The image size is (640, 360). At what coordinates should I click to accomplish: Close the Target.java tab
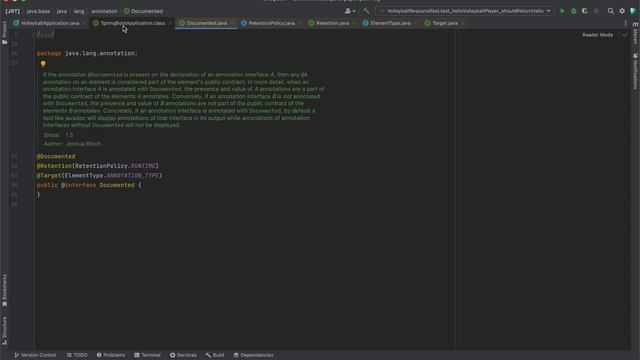462,23
